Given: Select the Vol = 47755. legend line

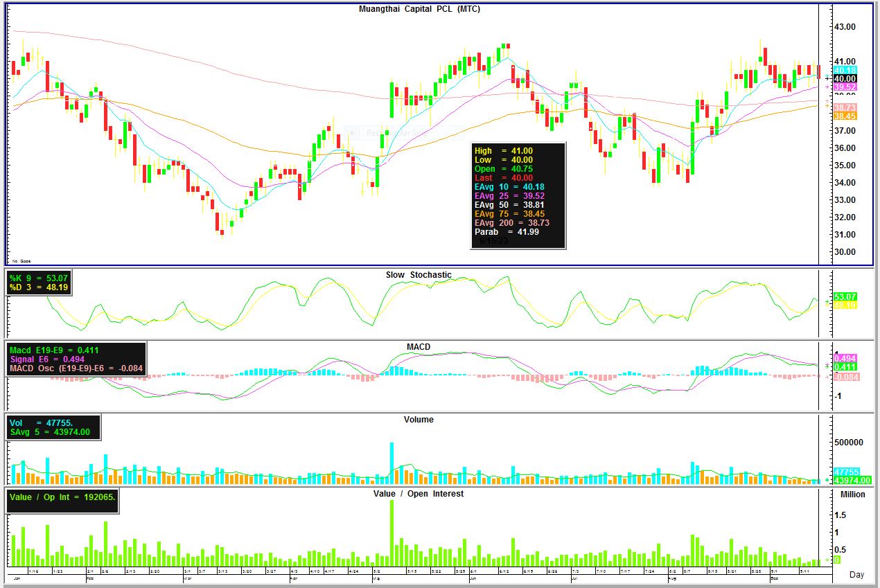Looking at the screenshot, I should (x=42, y=422).
